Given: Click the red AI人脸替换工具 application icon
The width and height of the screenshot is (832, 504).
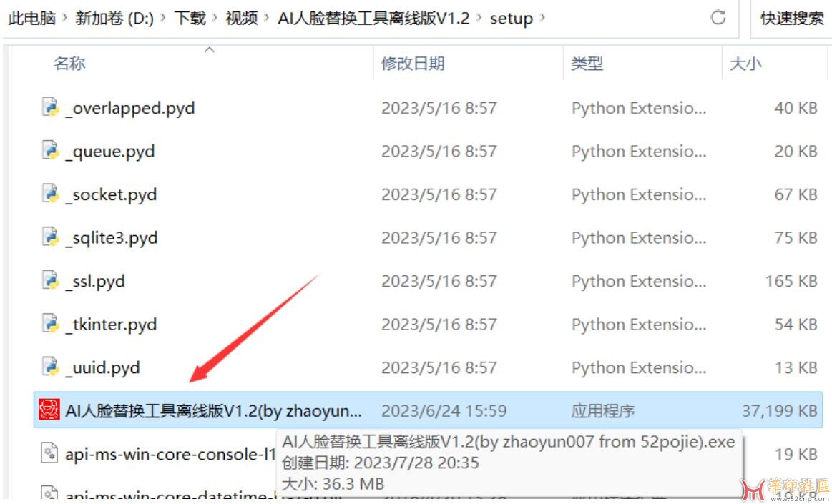Looking at the screenshot, I should pyautogui.click(x=49, y=410).
